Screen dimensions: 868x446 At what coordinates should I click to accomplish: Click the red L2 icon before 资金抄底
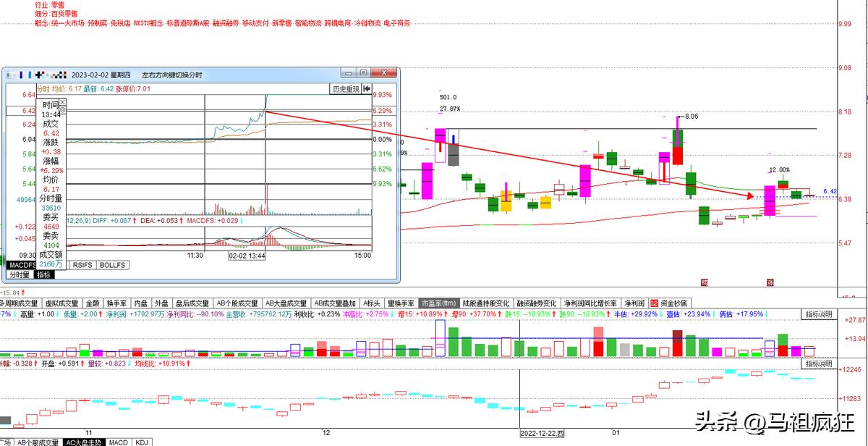click(x=654, y=303)
